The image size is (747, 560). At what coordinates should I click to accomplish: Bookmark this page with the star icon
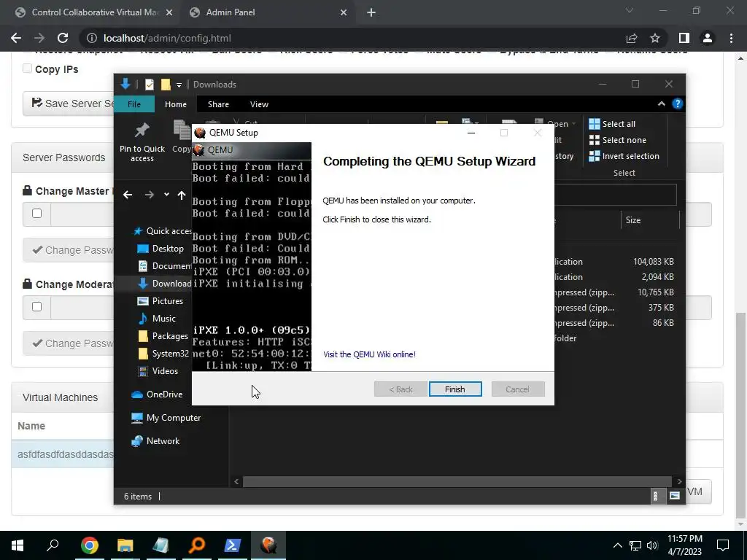coord(655,38)
